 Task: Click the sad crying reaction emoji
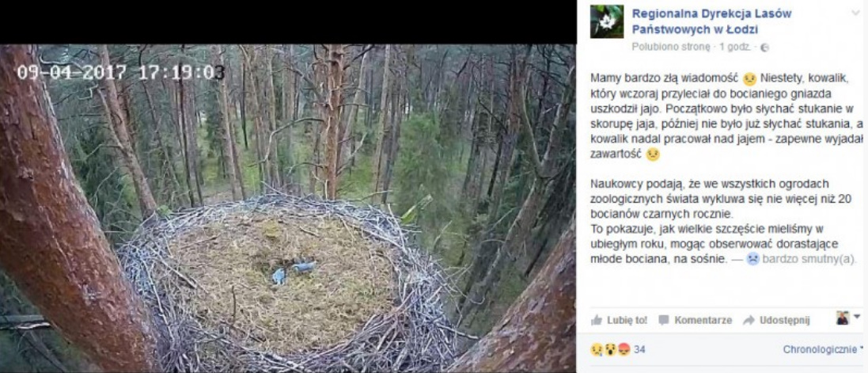597,350
